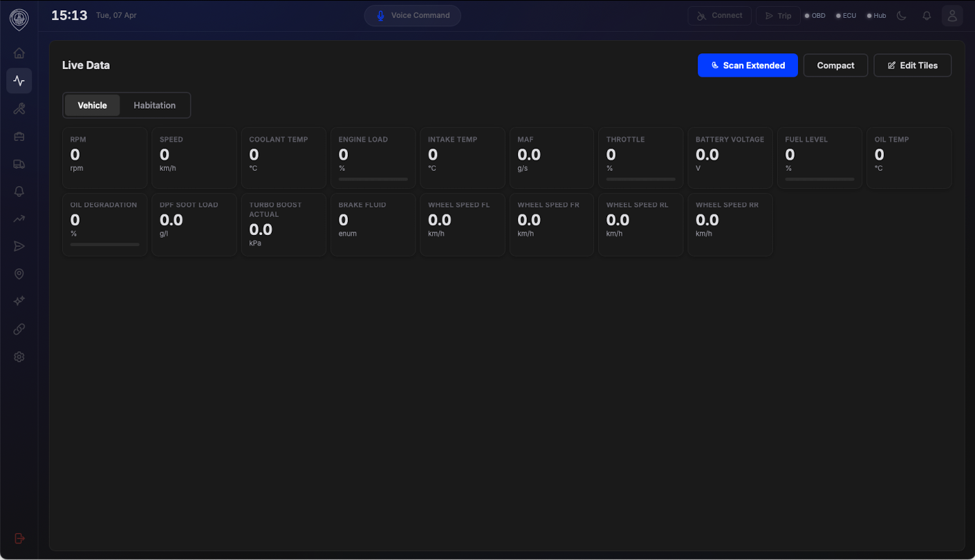This screenshot has width=975, height=560.
Task: Select the RPM tile
Action: pos(104,158)
